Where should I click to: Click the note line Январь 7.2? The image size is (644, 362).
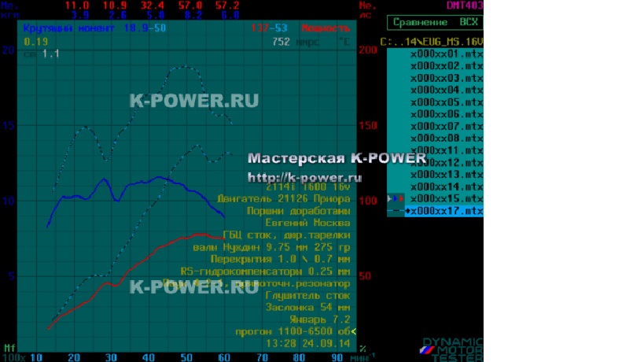320,320
